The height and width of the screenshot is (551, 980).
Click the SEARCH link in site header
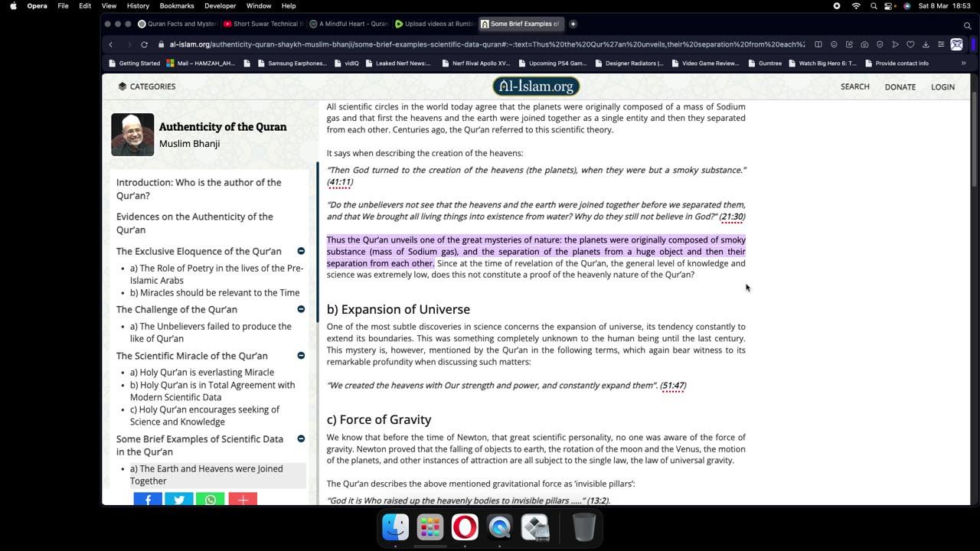coord(854,86)
